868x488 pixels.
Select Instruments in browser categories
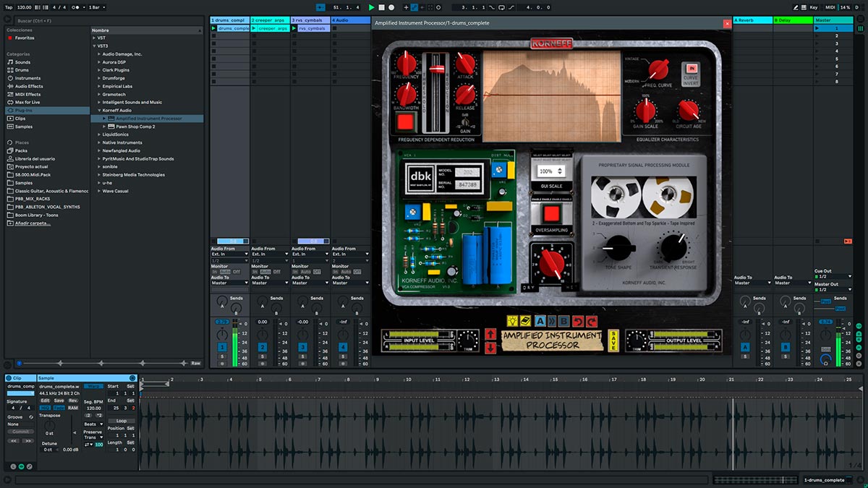click(28, 78)
